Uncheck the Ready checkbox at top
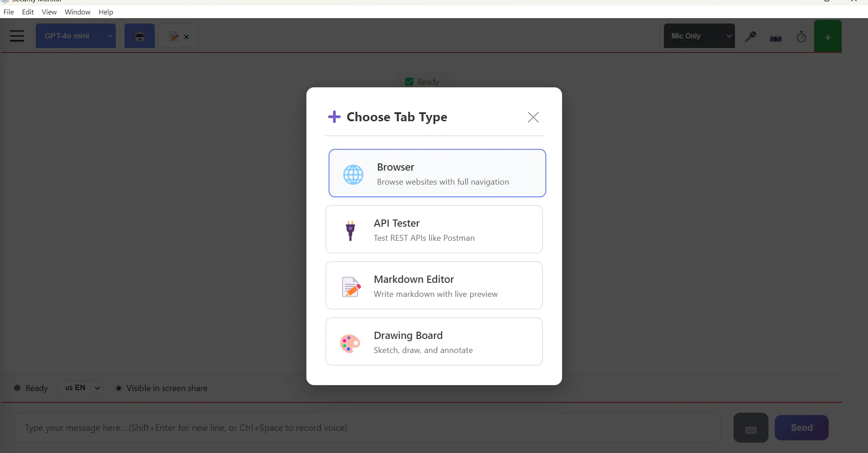 [x=409, y=81]
